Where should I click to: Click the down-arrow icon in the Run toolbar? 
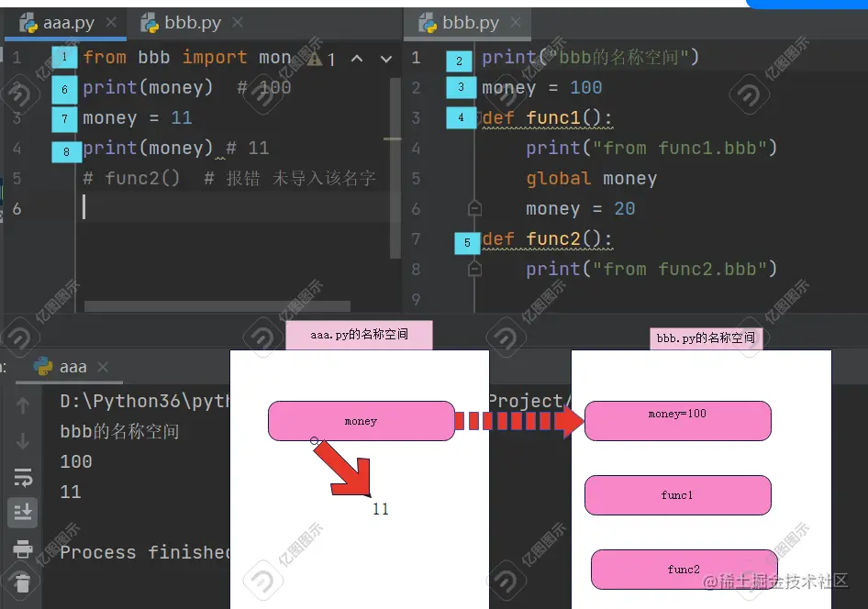tap(23, 441)
